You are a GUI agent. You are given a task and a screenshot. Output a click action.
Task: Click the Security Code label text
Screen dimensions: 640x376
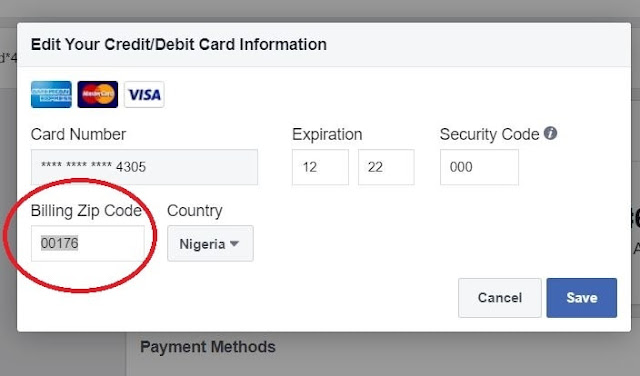pos(489,134)
